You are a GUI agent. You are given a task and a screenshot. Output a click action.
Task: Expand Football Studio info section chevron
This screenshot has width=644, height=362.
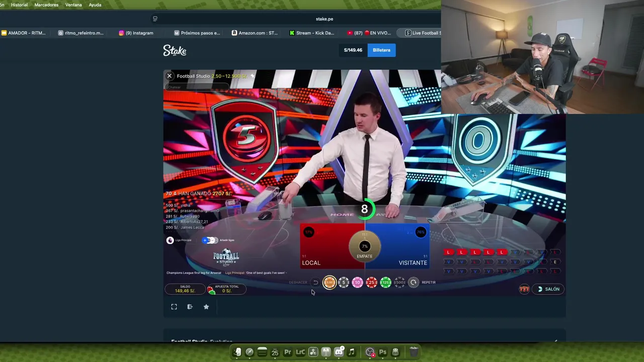point(555,341)
